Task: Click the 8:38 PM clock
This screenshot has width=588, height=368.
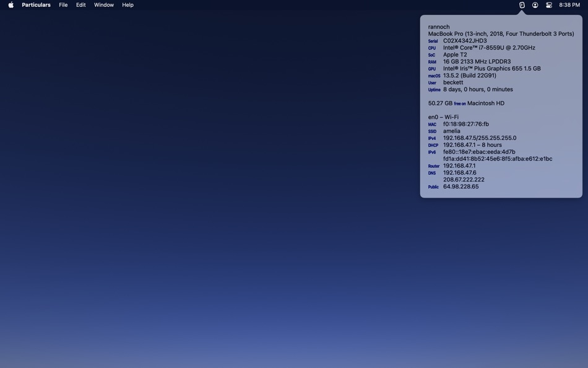Action: click(569, 5)
